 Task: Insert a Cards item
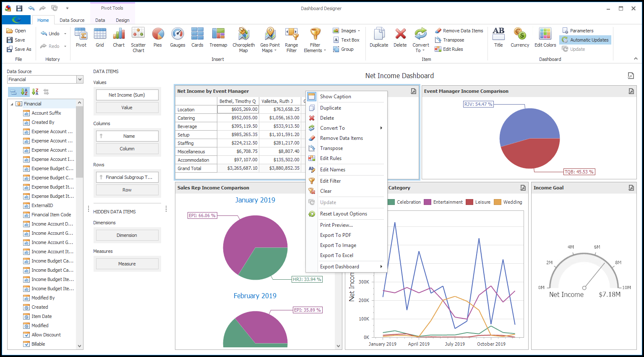click(x=197, y=38)
